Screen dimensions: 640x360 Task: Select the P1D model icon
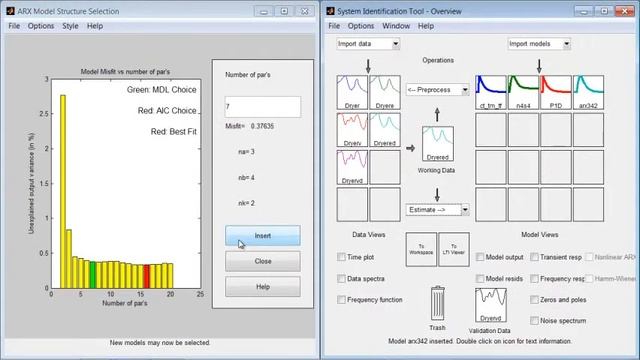[556, 92]
